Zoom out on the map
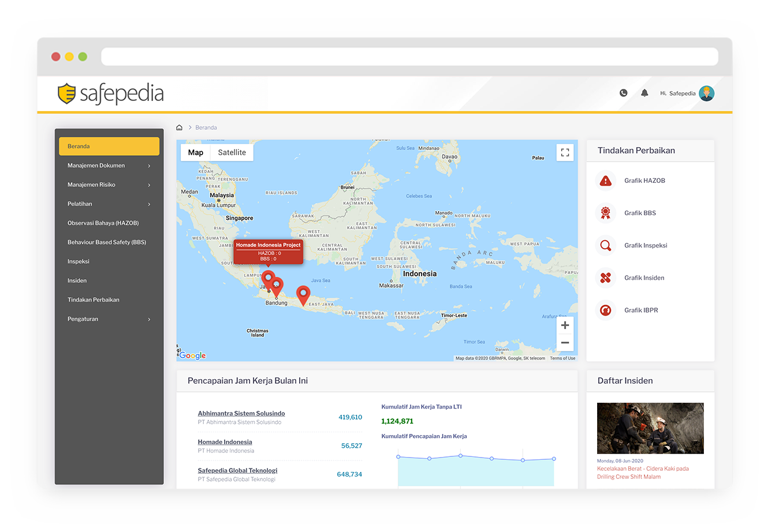This screenshot has height=532, width=779. point(565,343)
